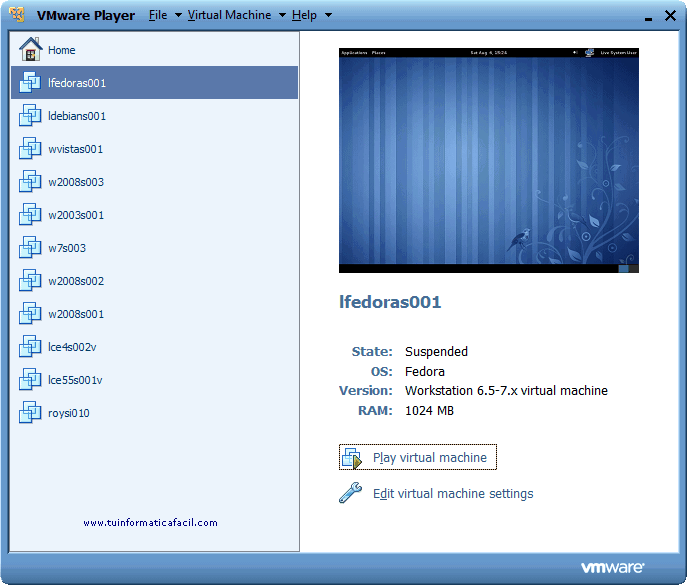
Task: Expand the Virtual Machine dropdown arrow
Action: (x=283, y=15)
